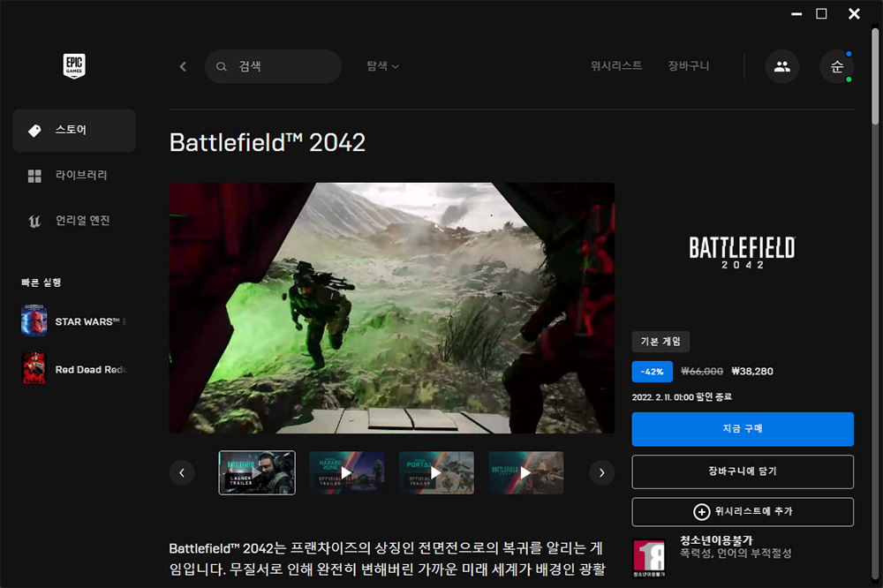883x588 pixels.
Task: Open 장바구니 cart link
Action: click(688, 66)
